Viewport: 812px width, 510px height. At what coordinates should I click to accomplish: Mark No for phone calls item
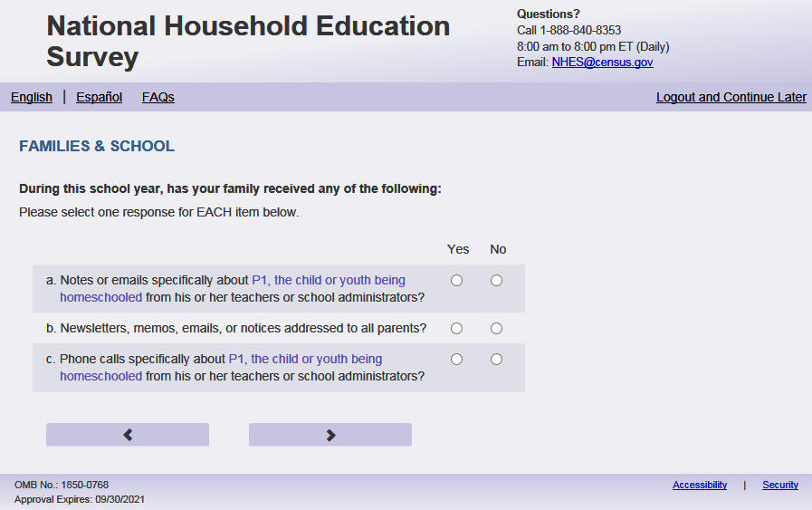[496, 360]
